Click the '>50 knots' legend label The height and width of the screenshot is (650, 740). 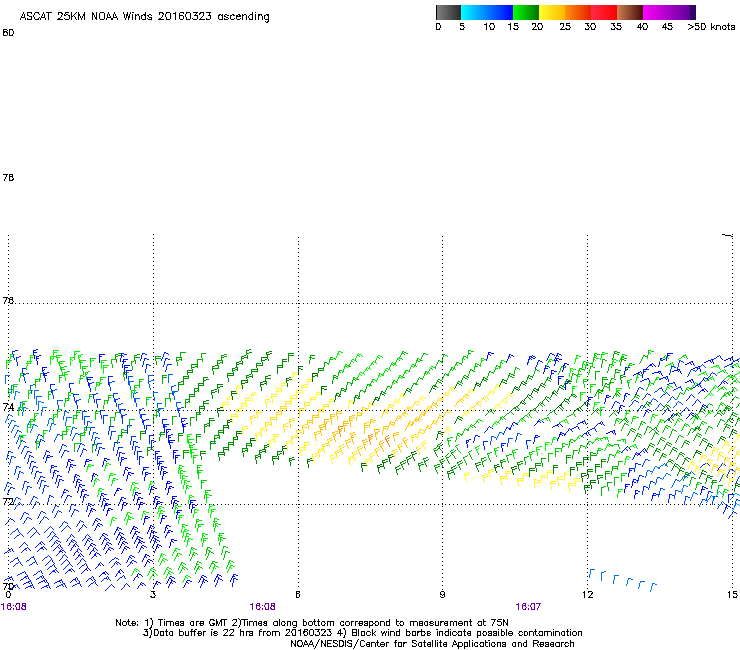click(x=711, y=27)
